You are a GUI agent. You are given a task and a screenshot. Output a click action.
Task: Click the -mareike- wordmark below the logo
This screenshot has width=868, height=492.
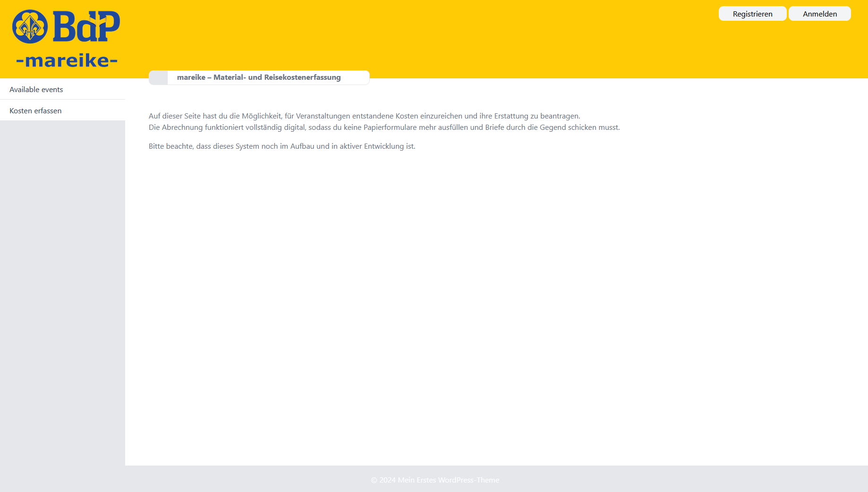(67, 60)
